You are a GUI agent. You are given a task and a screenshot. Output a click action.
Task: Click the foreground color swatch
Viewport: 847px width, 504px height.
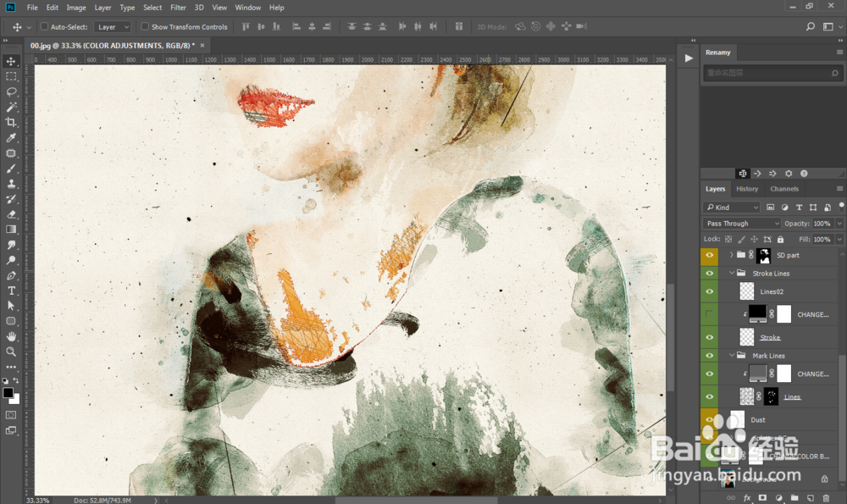[x=8, y=393]
